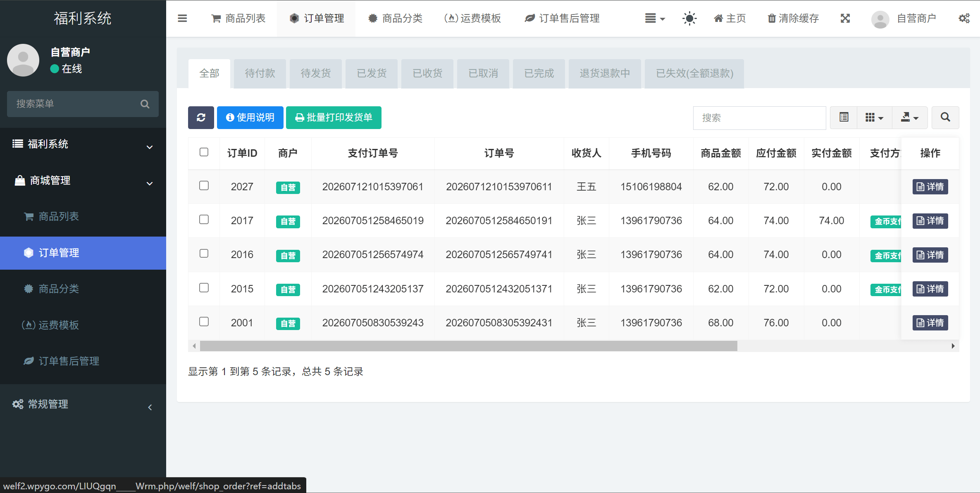Click the 批量打印发货单 button
Image resolution: width=980 pixels, height=493 pixels.
point(334,117)
